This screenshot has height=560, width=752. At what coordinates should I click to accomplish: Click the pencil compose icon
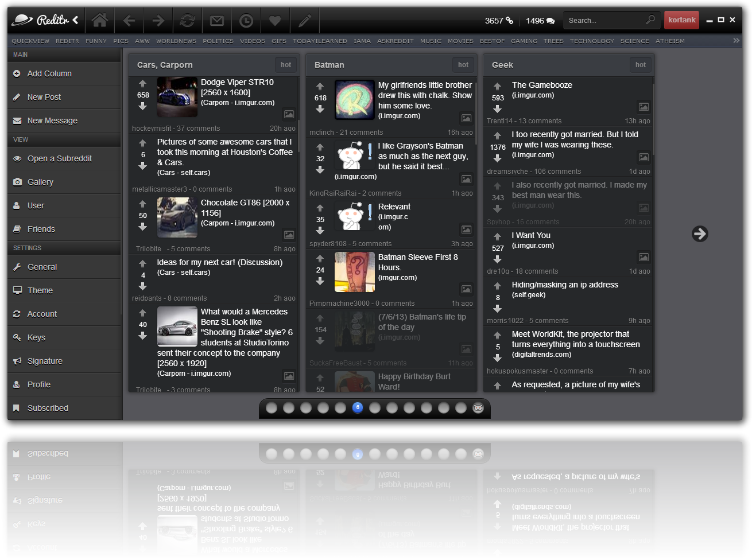pos(304,21)
